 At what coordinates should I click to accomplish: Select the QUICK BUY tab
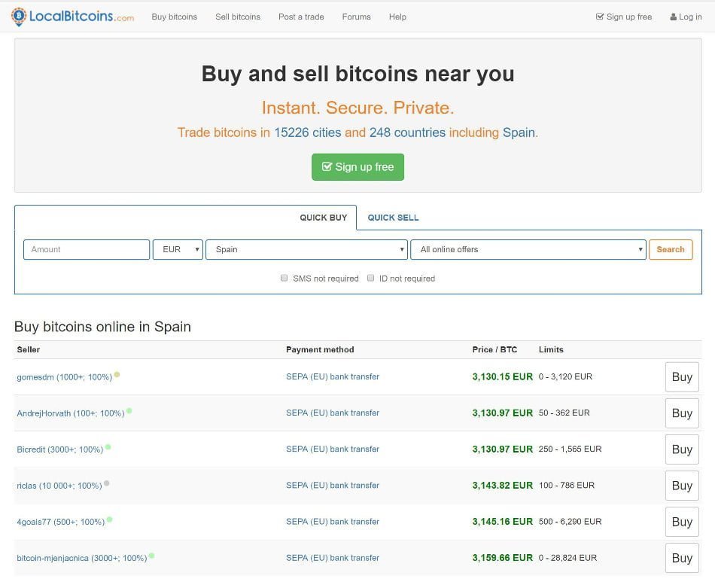[x=324, y=218]
